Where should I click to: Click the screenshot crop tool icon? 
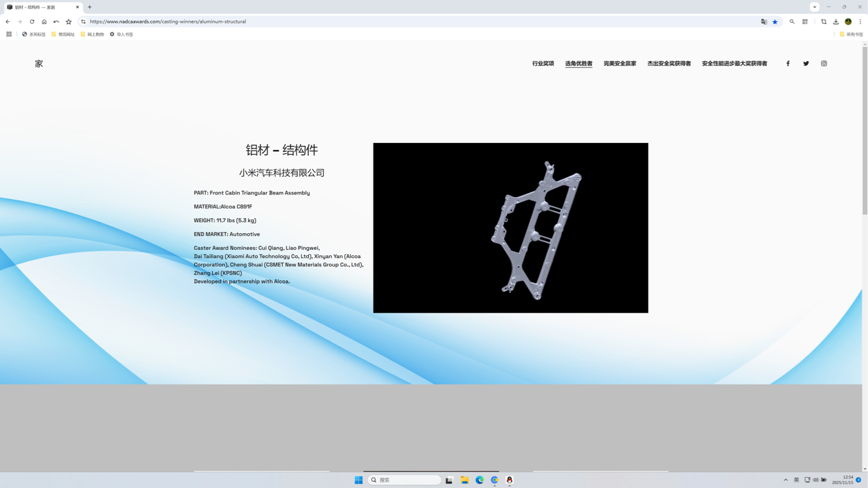click(824, 22)
